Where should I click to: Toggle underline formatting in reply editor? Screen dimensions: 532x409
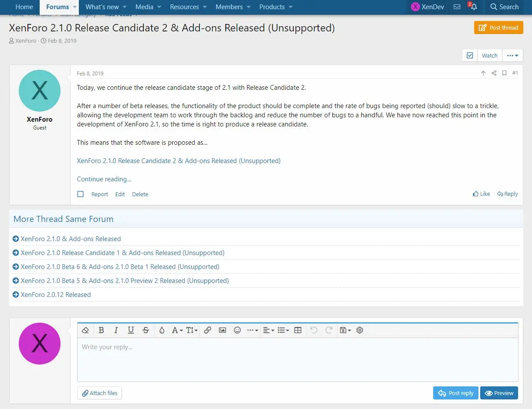[x=131, y=331]
